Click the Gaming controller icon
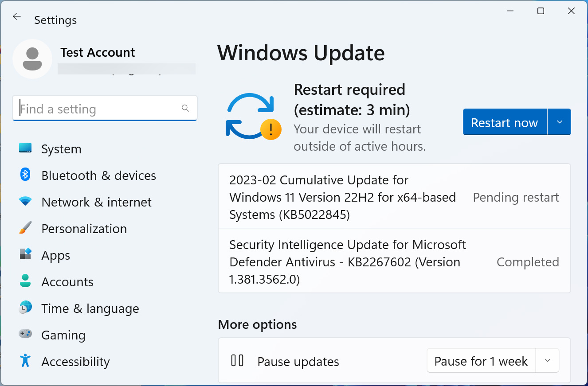Image resolution: width=588 pixels, height=386 pixels. pos(25,334)
